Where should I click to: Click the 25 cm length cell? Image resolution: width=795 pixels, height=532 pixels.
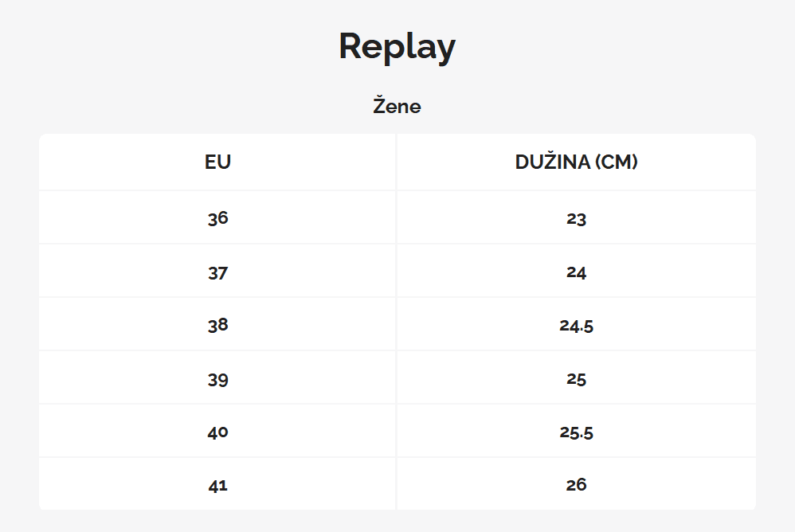tap(576, 379)
